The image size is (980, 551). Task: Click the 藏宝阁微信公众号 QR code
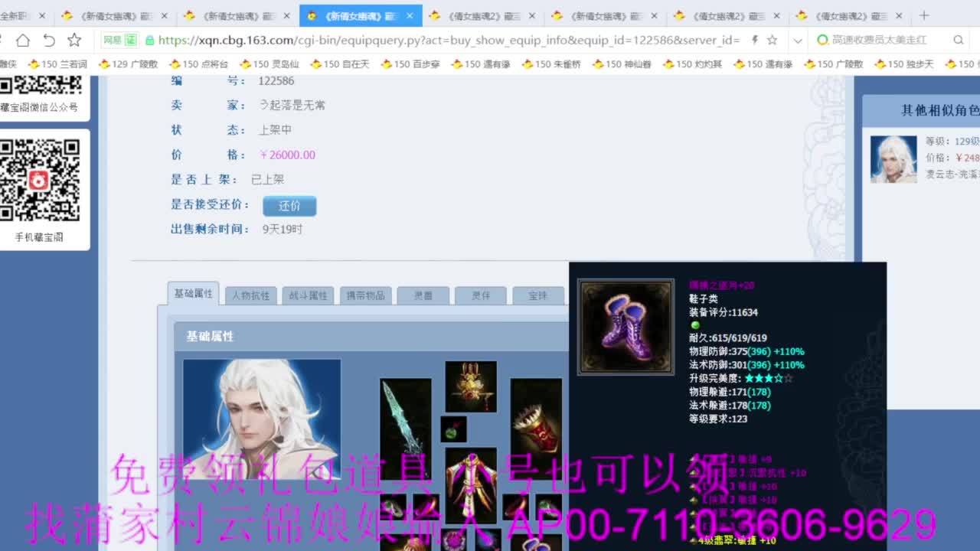tap(40, 85)
